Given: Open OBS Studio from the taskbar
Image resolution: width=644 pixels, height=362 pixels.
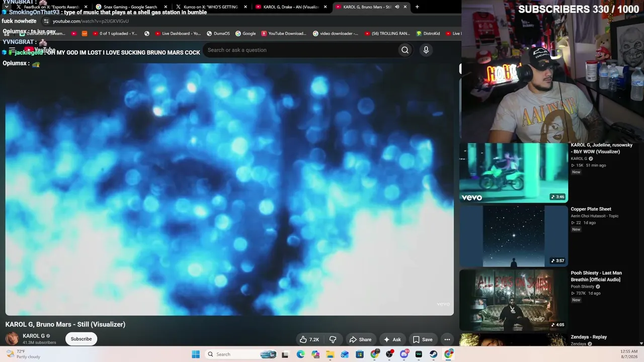Looking at the screenshot, I should pyautogui.click(x=389, y=354).
